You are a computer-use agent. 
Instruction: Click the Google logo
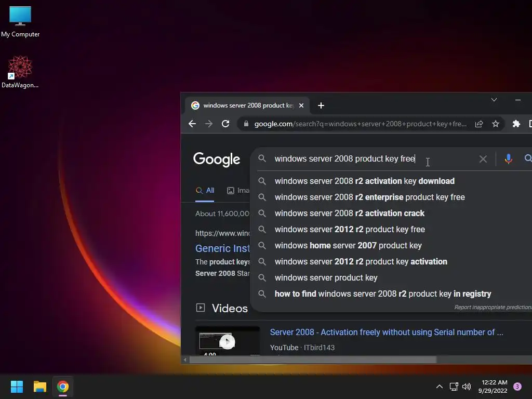tap(217, 159)
